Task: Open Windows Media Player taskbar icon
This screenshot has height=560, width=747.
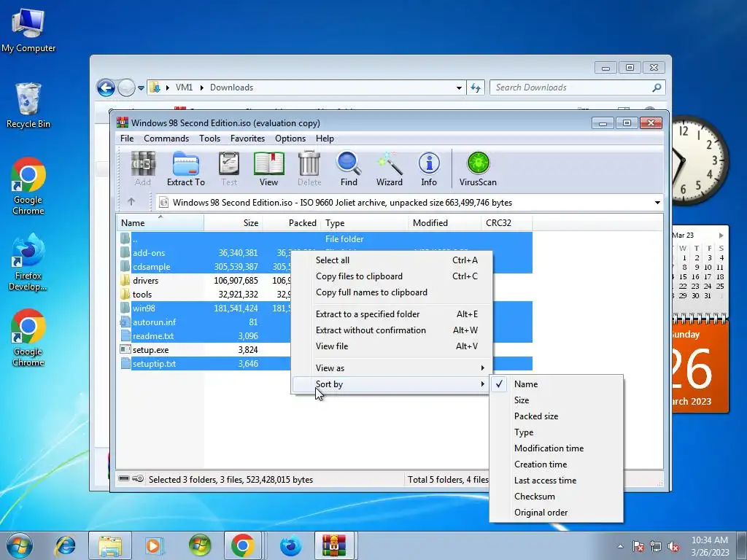Action: 155,545
